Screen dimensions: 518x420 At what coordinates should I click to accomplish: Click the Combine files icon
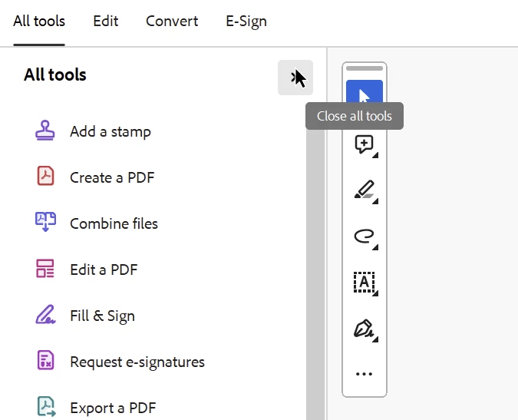(x=45, y=222)
